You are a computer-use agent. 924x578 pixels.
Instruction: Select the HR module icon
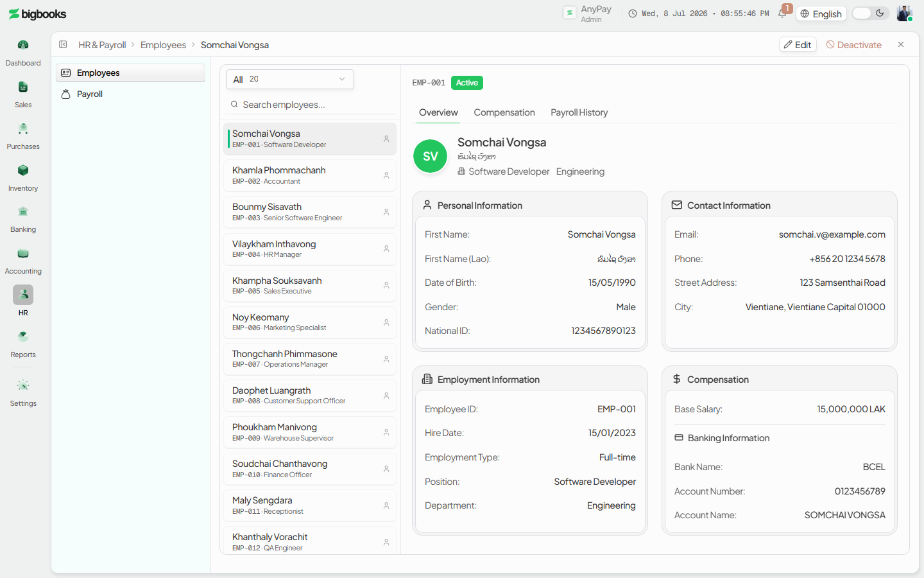tap(23, 295)
